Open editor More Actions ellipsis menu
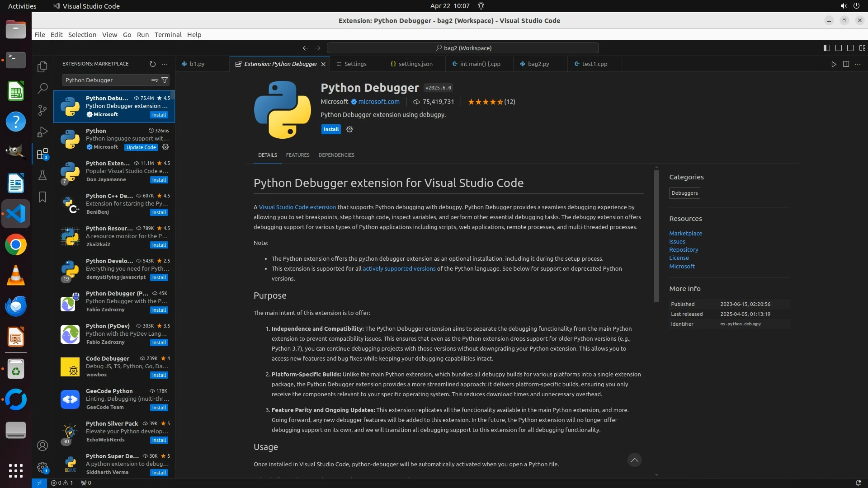 coord(858,64)
